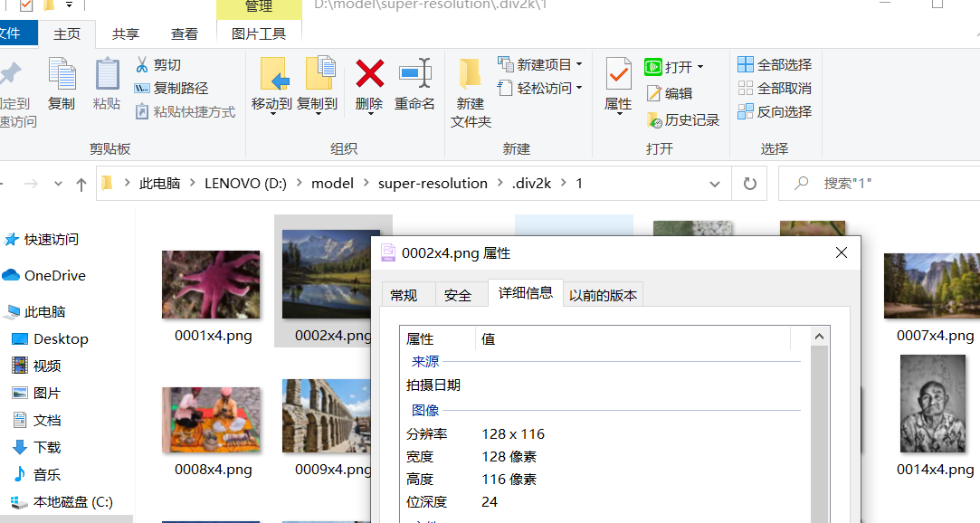Enable 全部选择 (Select all) option
Image resolution: width=980 pixels, height=523 pixels.
pyautogui.click(x=774, y=65)
